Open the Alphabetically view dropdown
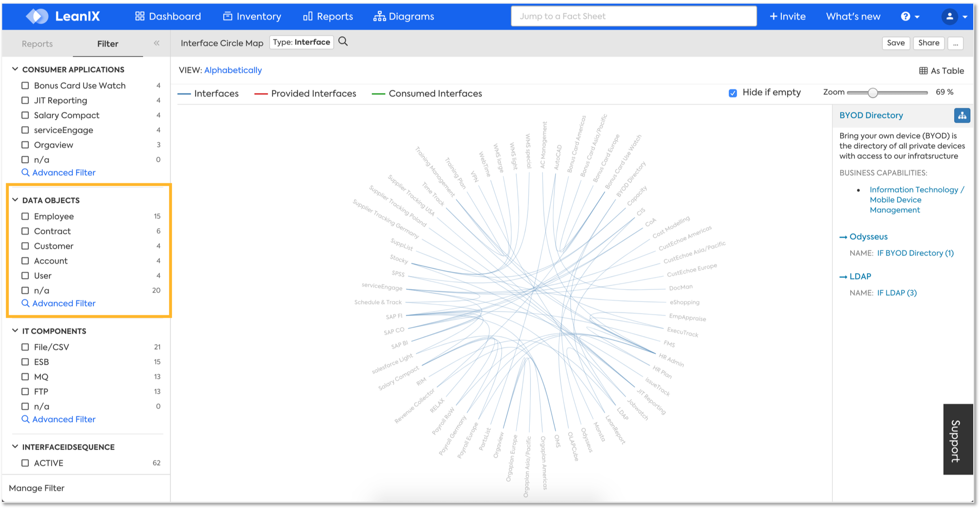 (x=233, y=70)
